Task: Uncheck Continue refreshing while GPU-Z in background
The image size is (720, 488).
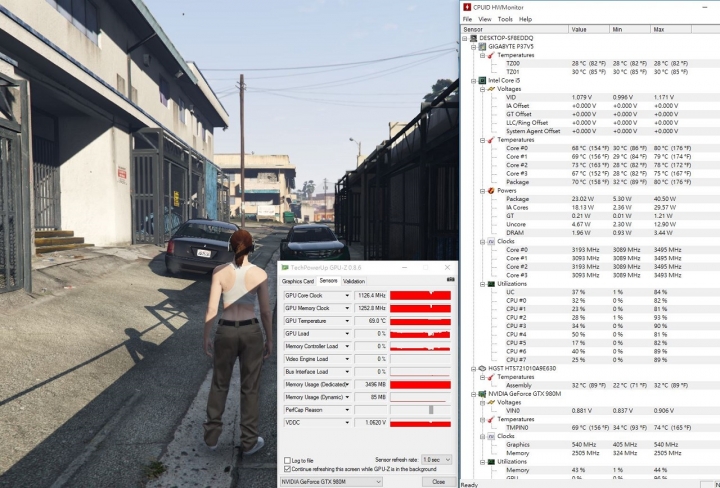Action: tap(287, 469)
